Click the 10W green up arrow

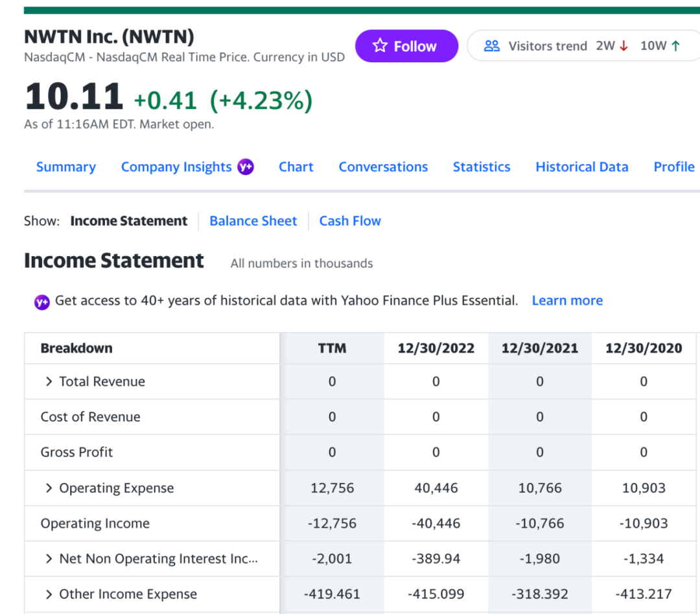(x=676, y=45)
